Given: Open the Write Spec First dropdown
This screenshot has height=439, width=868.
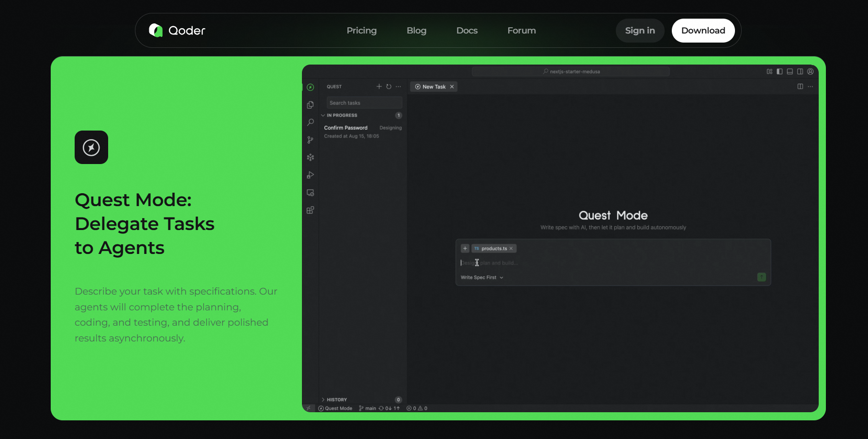Looking at the screenshot, I should tap(481, 277).
